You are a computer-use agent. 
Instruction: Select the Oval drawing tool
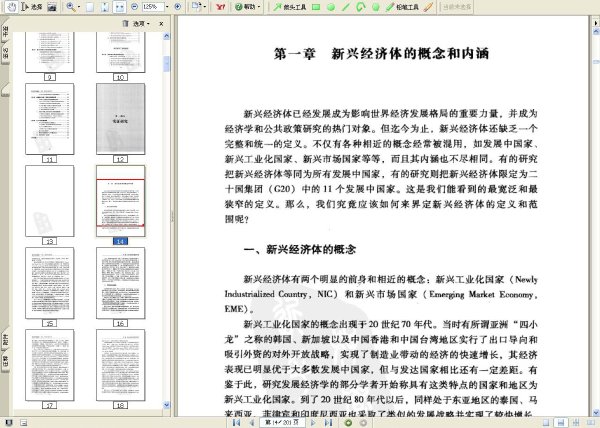[331, 7]
